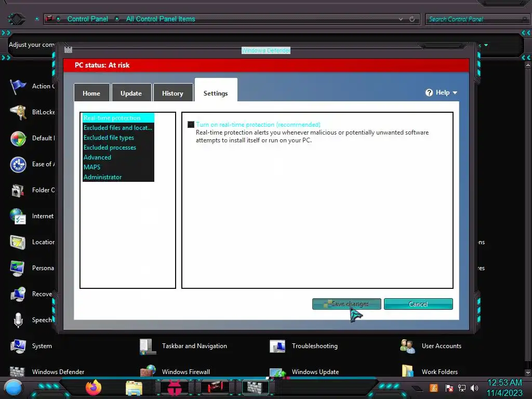Launch Firefox from the taskbar
Screen dimensions: 532x399
coord(94,388)
